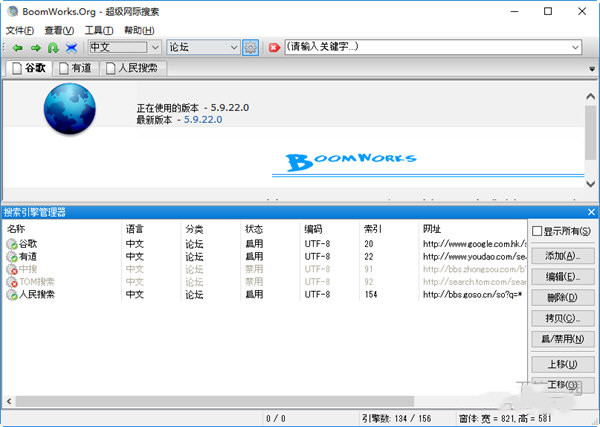The width and height of the screenshot is (600, 427).
Task: Click the latest version 5.9.22.0 link
Action: pos(199,119)
